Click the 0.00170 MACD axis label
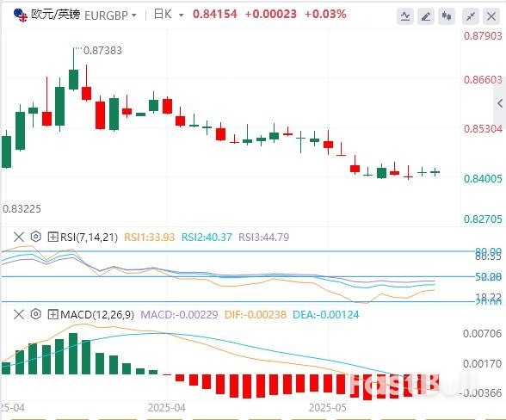The height and width of the screenshot is (420, 506). (x=483, y=364)
